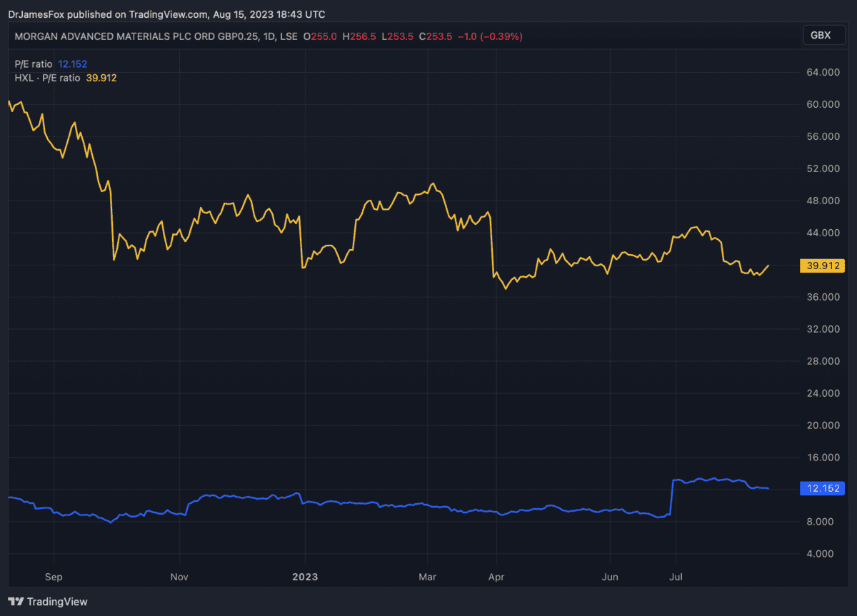The height and width of the screenshot is (616, 857).
Task: Click the TradingView logo icon
Action: pyautogui.click(x=17, y=602)
